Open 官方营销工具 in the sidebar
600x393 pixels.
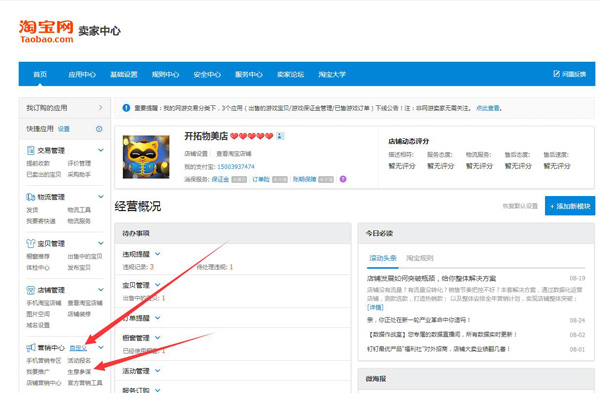pos(85,383)
